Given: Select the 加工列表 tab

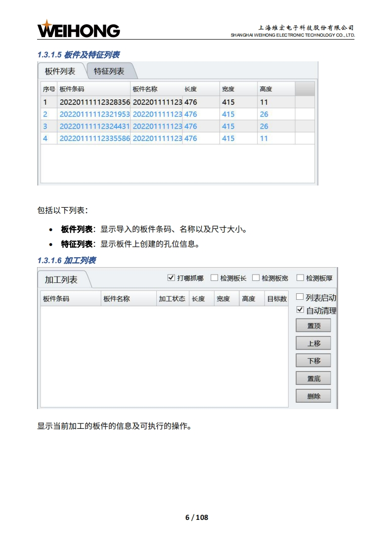Looking at the screenshot, I should click(61, 279).
